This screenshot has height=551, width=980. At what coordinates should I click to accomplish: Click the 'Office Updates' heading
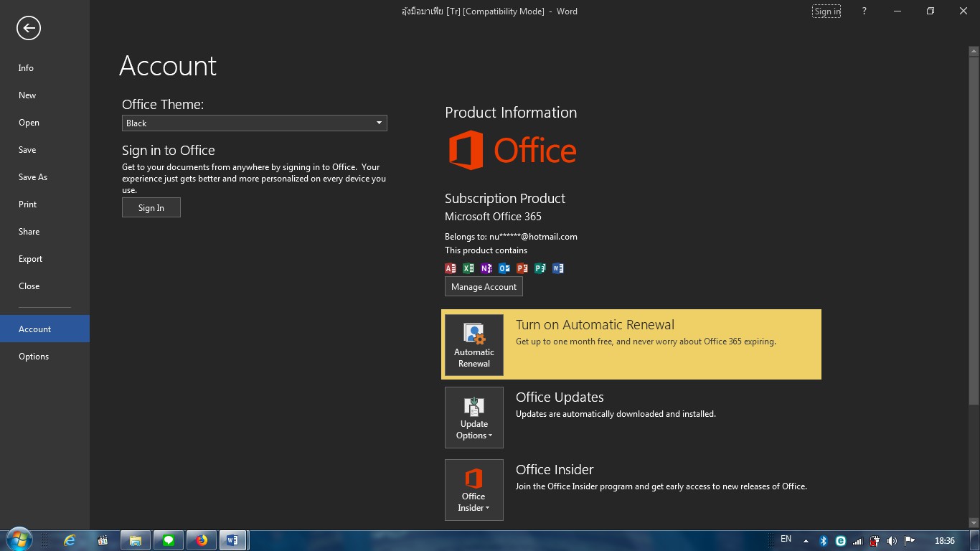[560, 397]
